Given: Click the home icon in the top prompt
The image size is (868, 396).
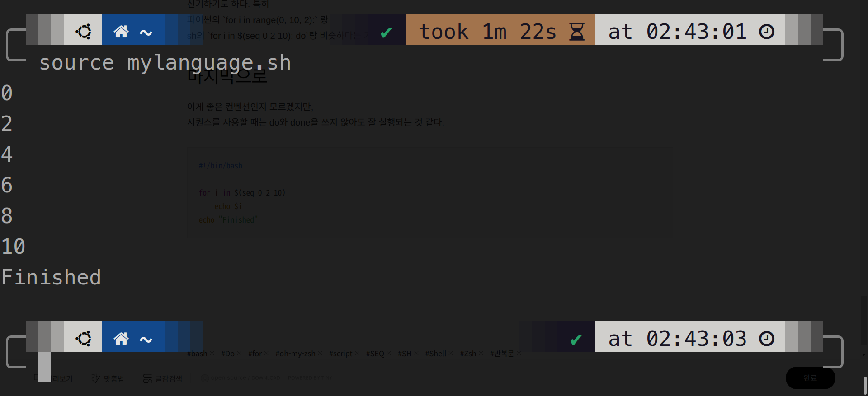Looking at the screenshot, I should [121, 32].
